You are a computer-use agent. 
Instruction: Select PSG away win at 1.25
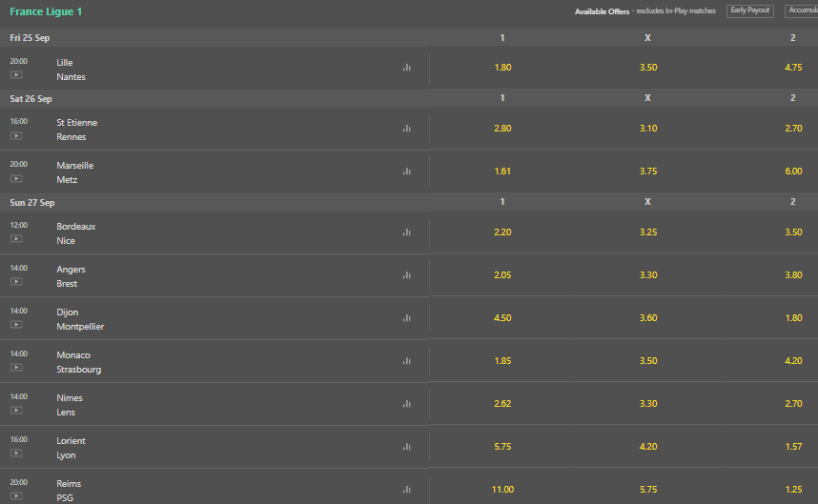click(x=793, y=490)
